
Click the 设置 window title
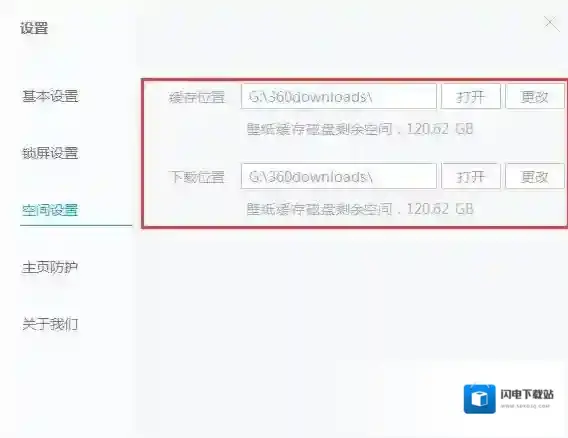[x=34, y=28]
